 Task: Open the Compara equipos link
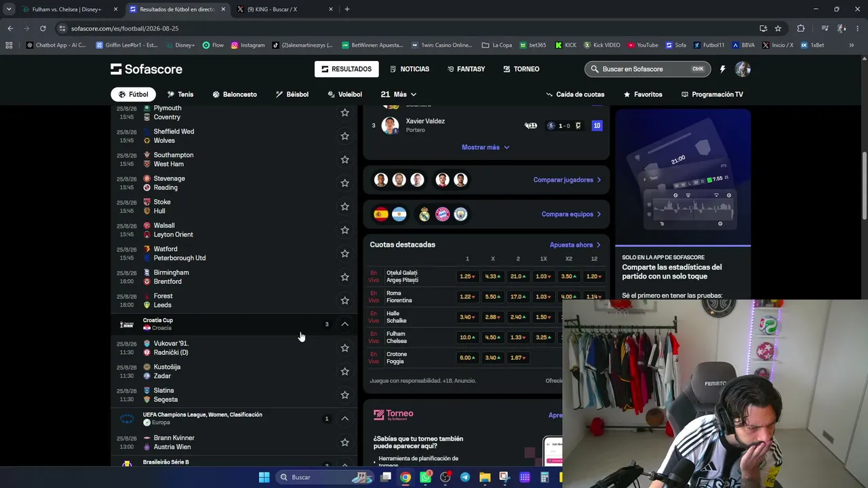571,214
